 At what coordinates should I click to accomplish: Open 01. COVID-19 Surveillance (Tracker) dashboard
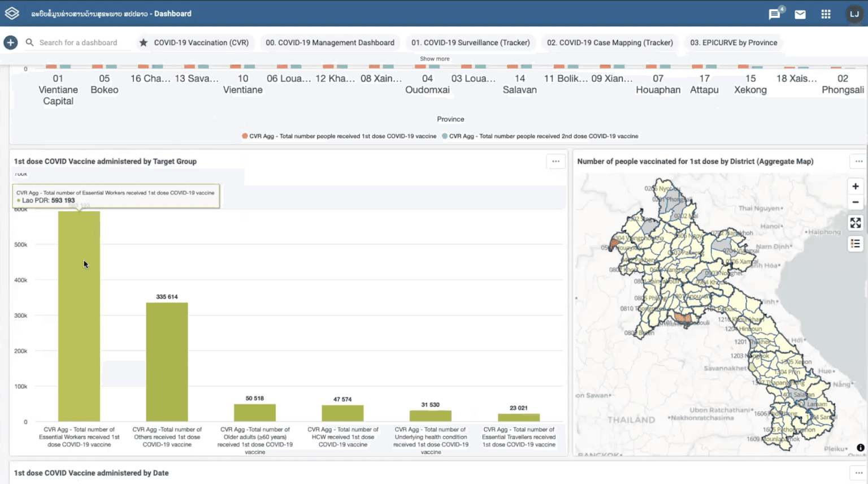[471, 42]
